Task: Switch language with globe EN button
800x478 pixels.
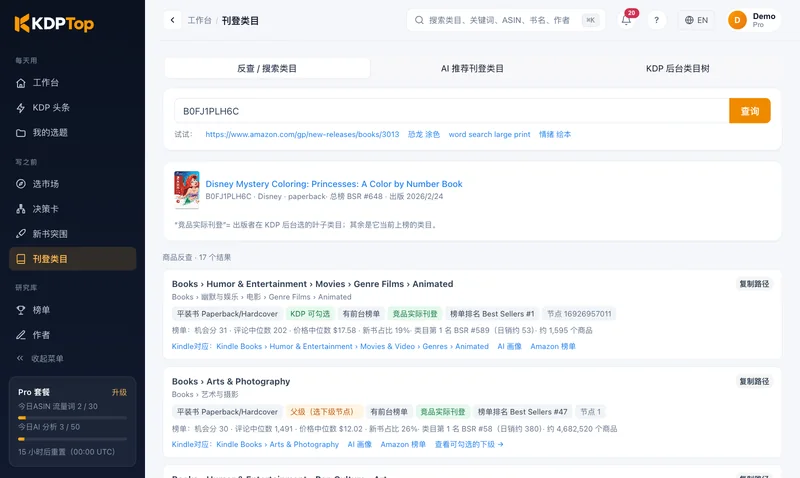Action: coord(696,20)
